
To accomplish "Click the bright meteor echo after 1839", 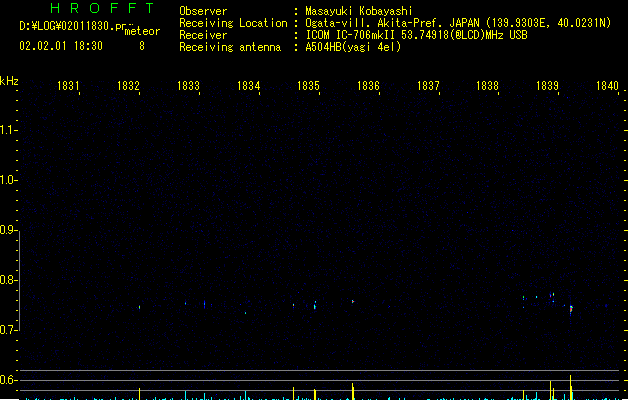I will [x=571, y=310].
